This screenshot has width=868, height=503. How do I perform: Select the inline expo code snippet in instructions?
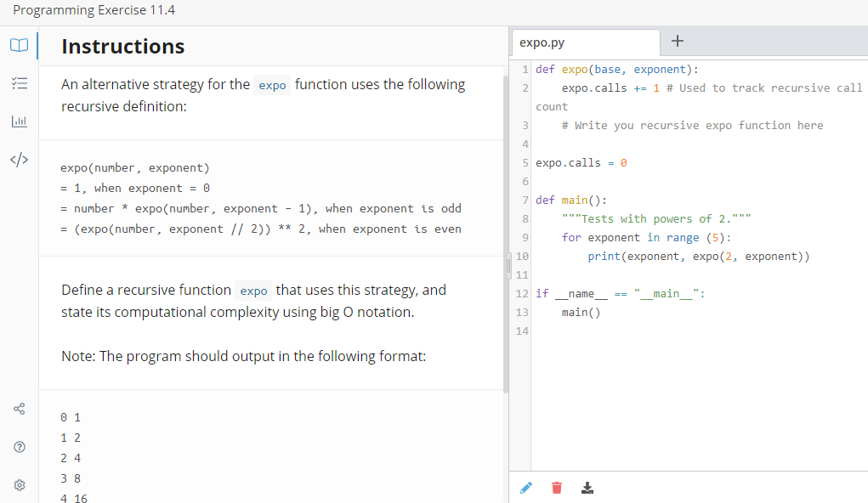pos(272,84)
